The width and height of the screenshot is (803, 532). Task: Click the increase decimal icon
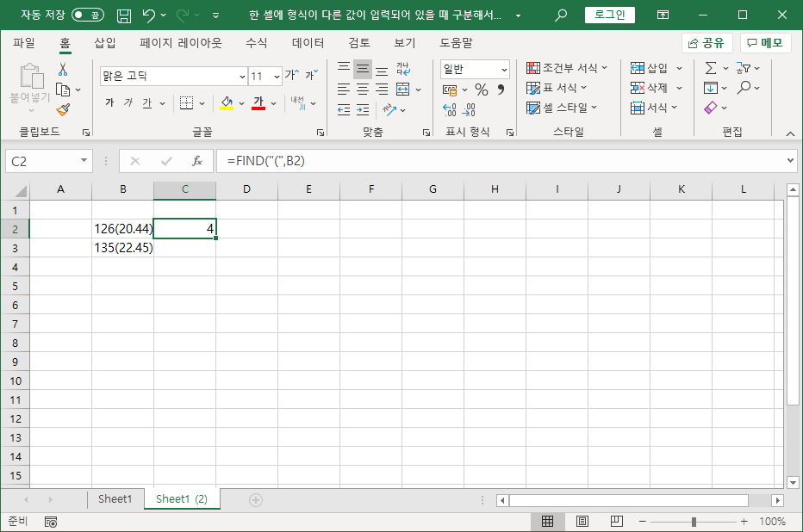(449, 109)
